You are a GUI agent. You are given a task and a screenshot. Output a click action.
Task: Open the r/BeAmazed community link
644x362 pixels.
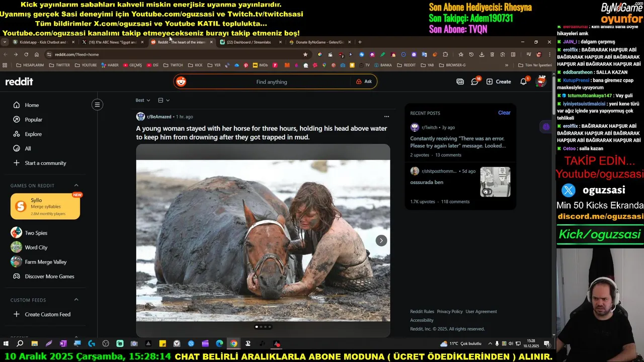[x=159, y=117]
